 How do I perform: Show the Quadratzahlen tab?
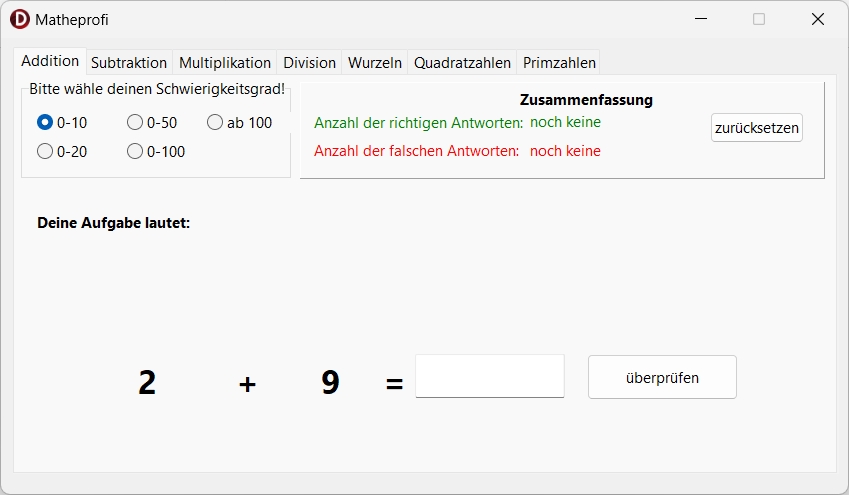click(x=463, y=62)
